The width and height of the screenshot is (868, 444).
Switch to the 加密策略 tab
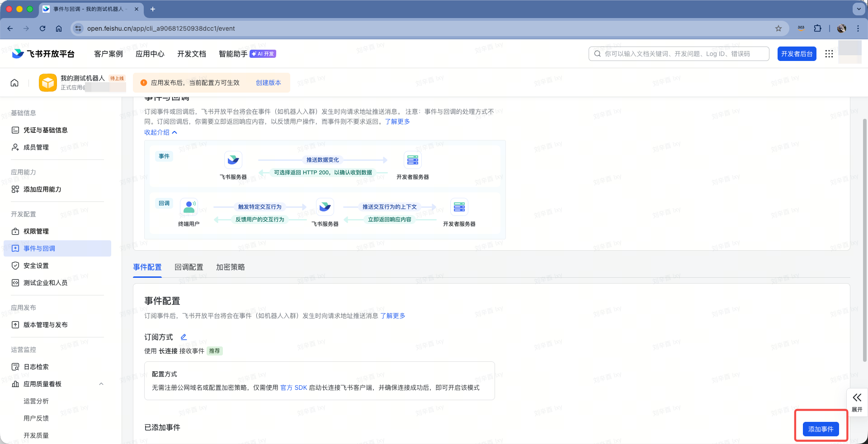click(230, 267)
